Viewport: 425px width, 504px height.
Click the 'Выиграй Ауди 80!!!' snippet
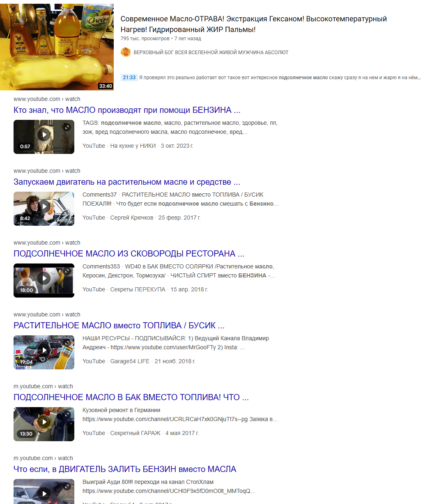[x=169, y=486]
